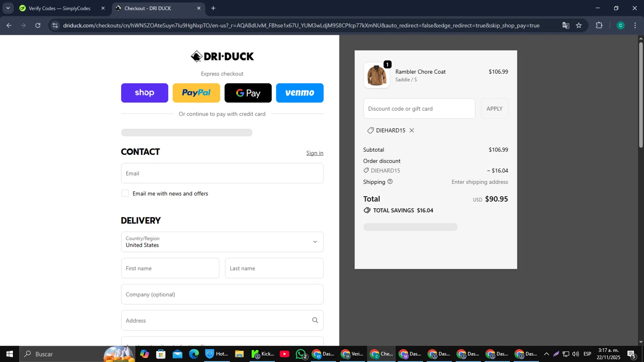This screenshot has width=644, height=362.
Task: Expand the Country/Region dropdown
Action: (222, 242)
